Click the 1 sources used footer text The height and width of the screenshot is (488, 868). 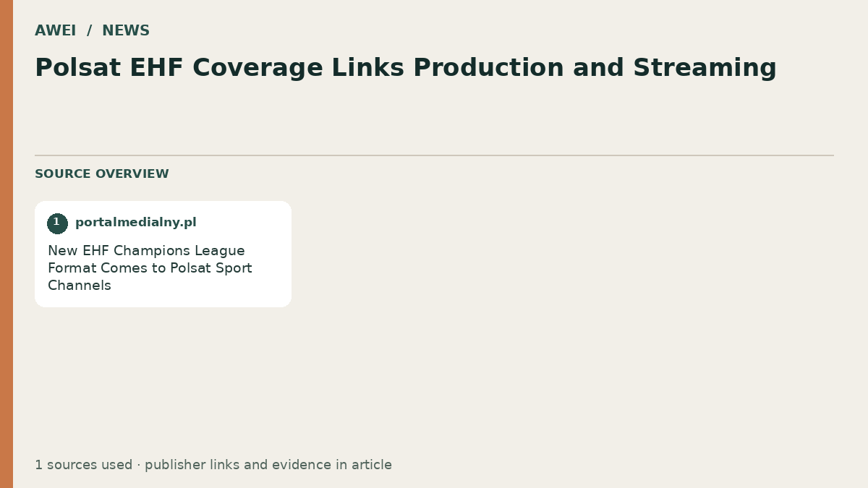tap(83, 465)
